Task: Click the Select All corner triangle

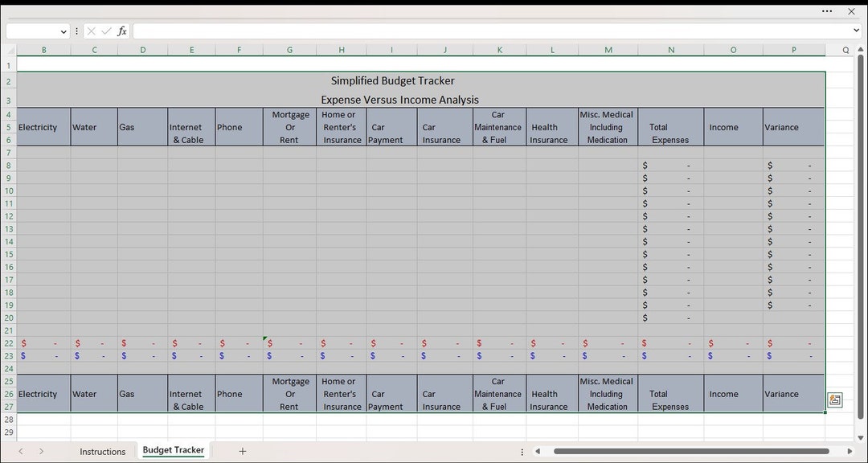Action: [10, 49]
